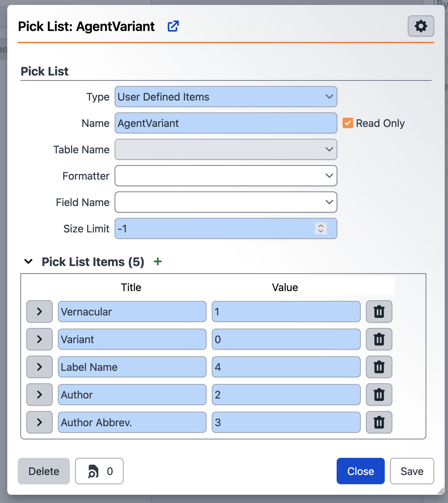The width and height of the screenshot is (448, 503).
Task: Open the Formatter dropdown
Action: [x=226, y=176]
